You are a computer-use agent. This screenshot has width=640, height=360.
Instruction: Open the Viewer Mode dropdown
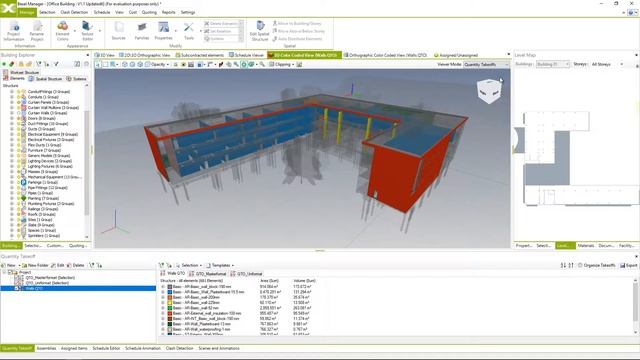(487, 64)
